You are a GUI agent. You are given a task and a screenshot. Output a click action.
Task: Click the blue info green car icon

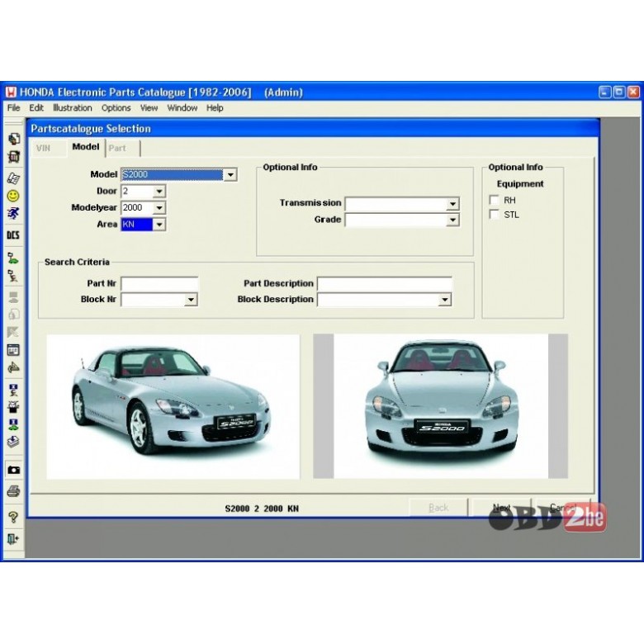pos(13,424)
